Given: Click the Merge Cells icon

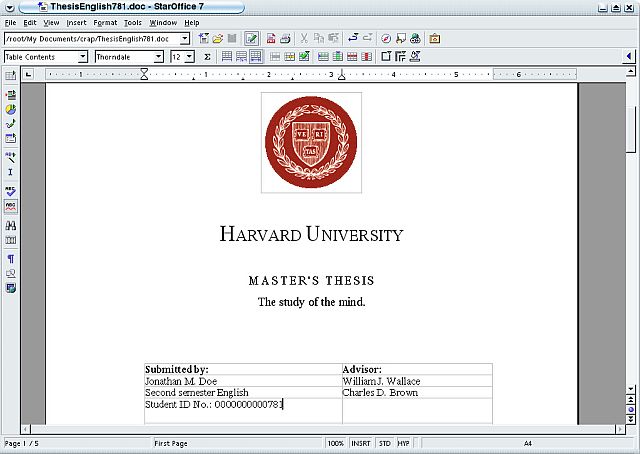Looking at the screenshot, I should [x=275, y=57].
